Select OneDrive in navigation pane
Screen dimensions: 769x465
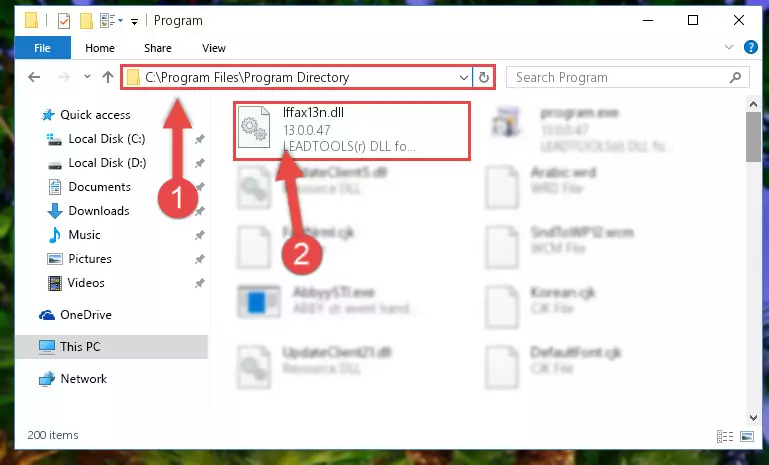[x=85, y=315]
